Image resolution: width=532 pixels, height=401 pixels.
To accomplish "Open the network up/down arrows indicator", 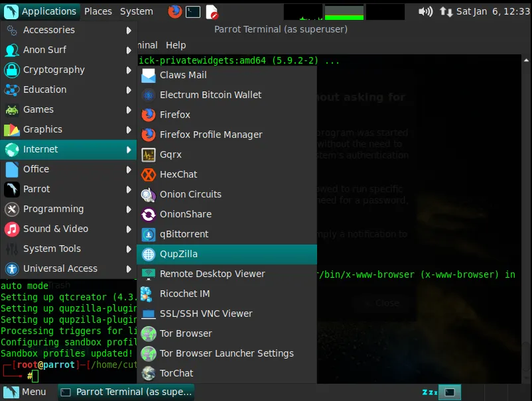I will 446,12.
